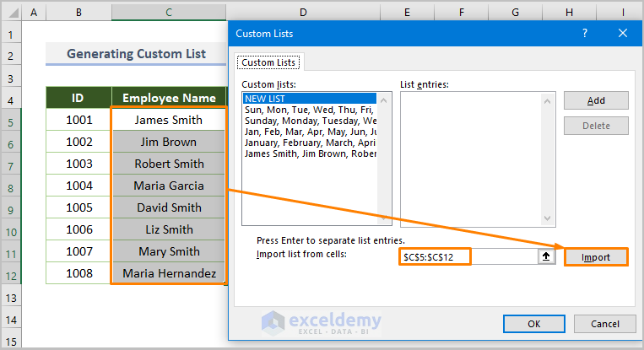Select the January, February, March list entry

[x=310, y=143]
